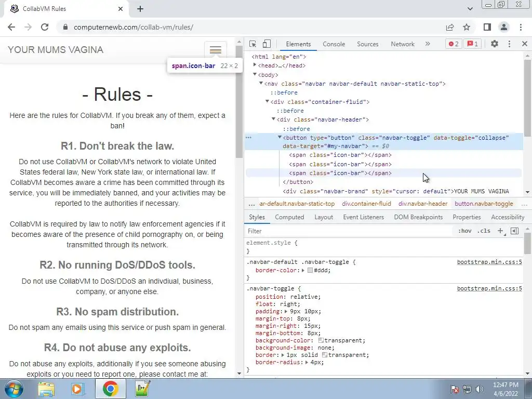The width and height of the screenshot is (532, 399).
Task: Expand the border-color shorthand triangle
Action: click(x=303, y=270)
